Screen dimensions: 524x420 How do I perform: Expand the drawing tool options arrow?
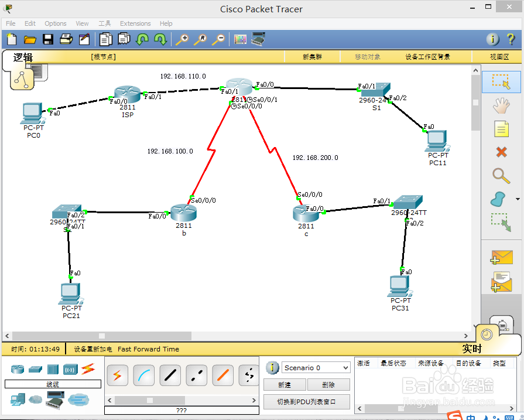click(518, 199)
